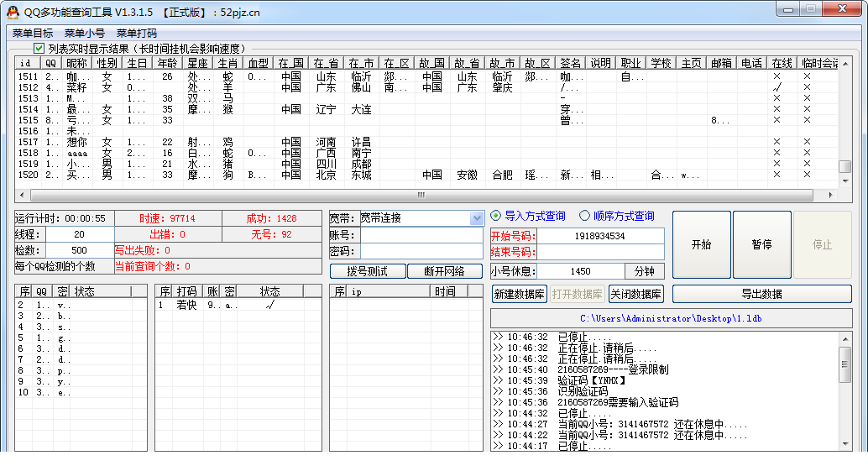Click results horizontal scrollbar left arrow
This screenshot has width=868, height=471.
22,195
